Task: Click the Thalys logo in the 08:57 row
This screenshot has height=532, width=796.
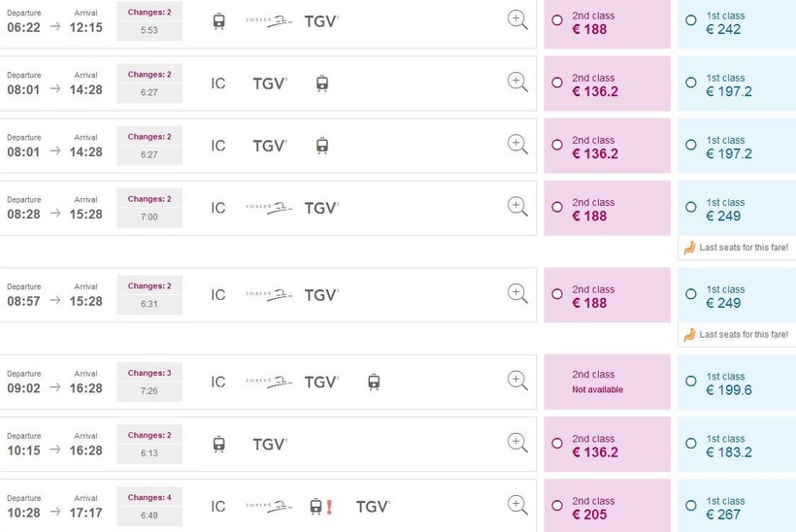Action: click(x=269, y=294)
